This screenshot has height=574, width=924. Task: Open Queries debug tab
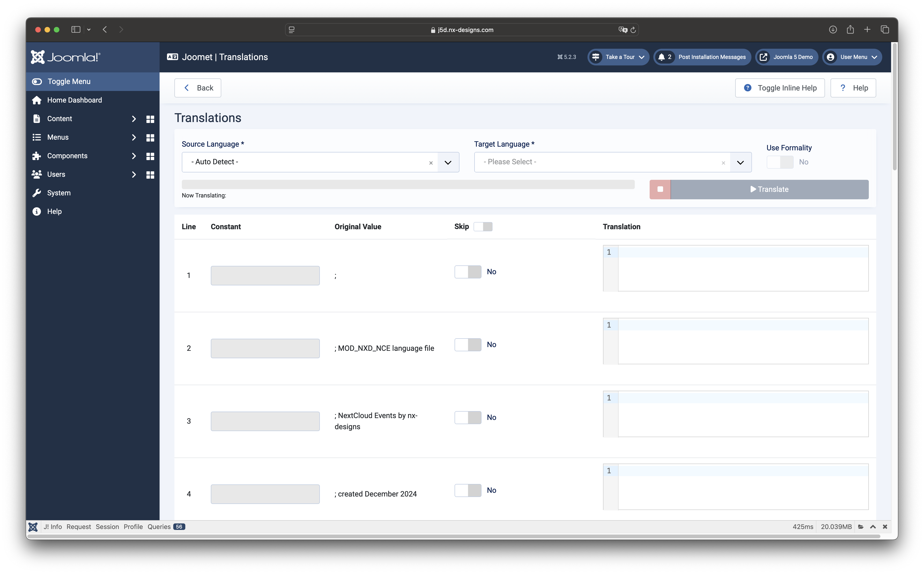tap(166, 527)
